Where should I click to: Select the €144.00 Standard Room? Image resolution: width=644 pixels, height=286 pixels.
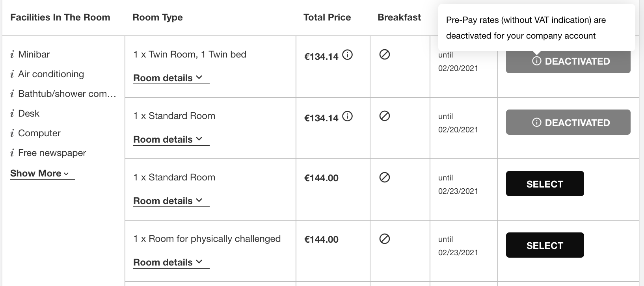[545, 184]
